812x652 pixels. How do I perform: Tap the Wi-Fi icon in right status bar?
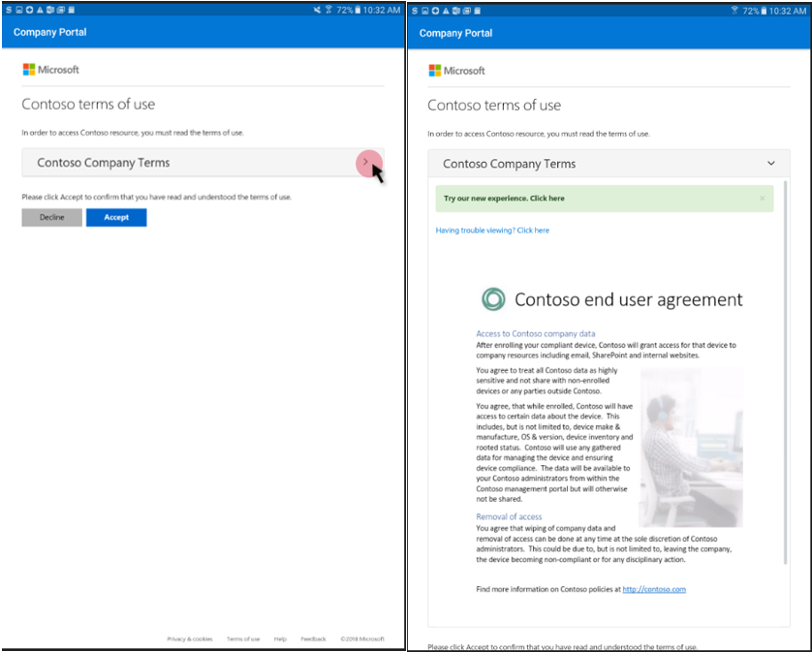click(x=734, y=11)
